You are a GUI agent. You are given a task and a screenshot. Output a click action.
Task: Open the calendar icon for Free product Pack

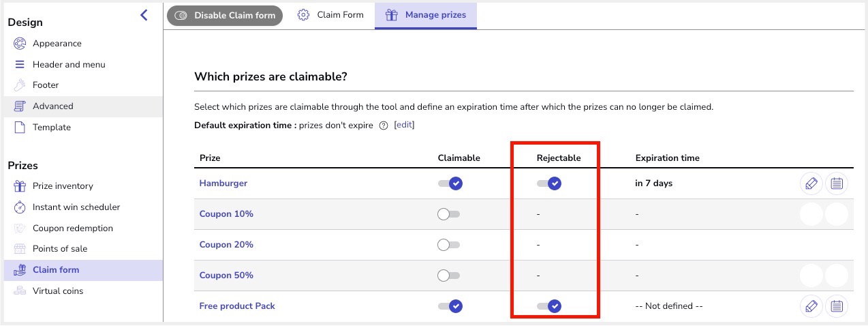[837, 306]
